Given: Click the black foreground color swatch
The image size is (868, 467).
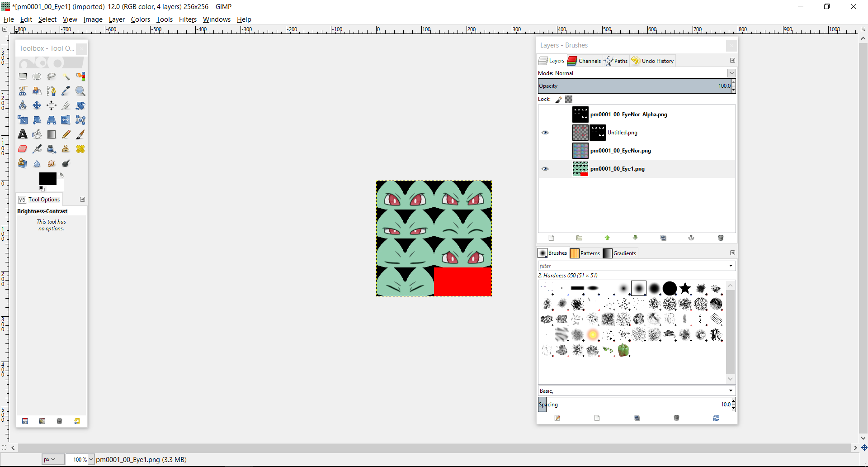Looking at the screenshot, I should [47, 179].
